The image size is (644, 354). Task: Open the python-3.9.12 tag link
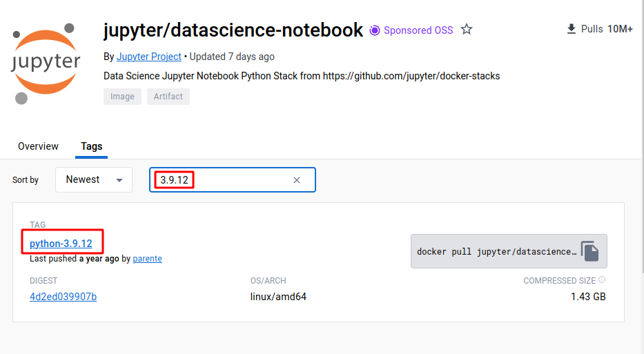(61, 244)
